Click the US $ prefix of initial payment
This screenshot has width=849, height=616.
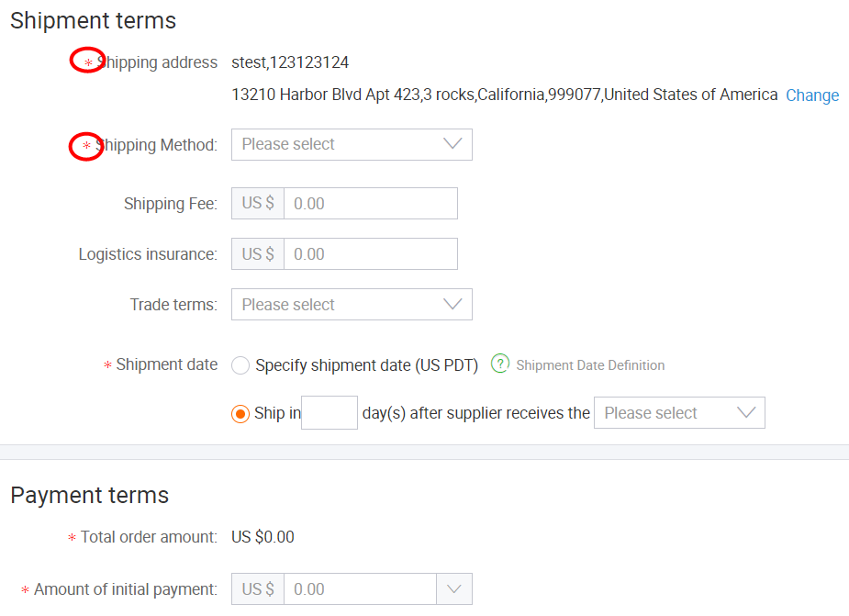coord(258,588)
